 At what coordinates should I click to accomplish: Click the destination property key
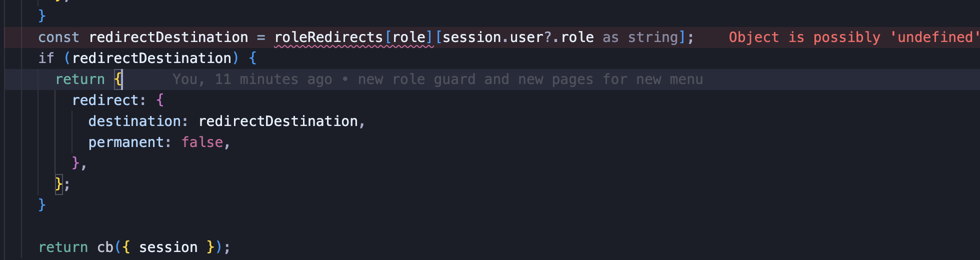point(134,121)
